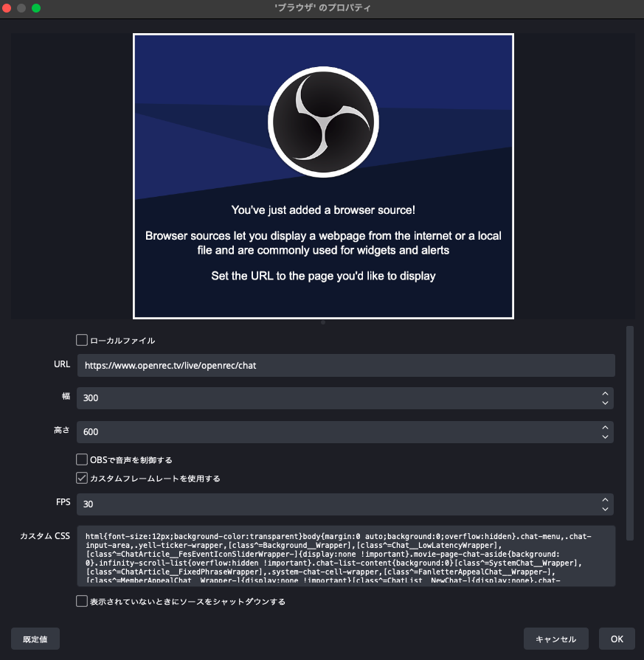644x660 pixels.
Task: Enable 表示されていないときにソースをシャットダウンする checkbox
Action: pyautogui.click(x=82, y=601)
